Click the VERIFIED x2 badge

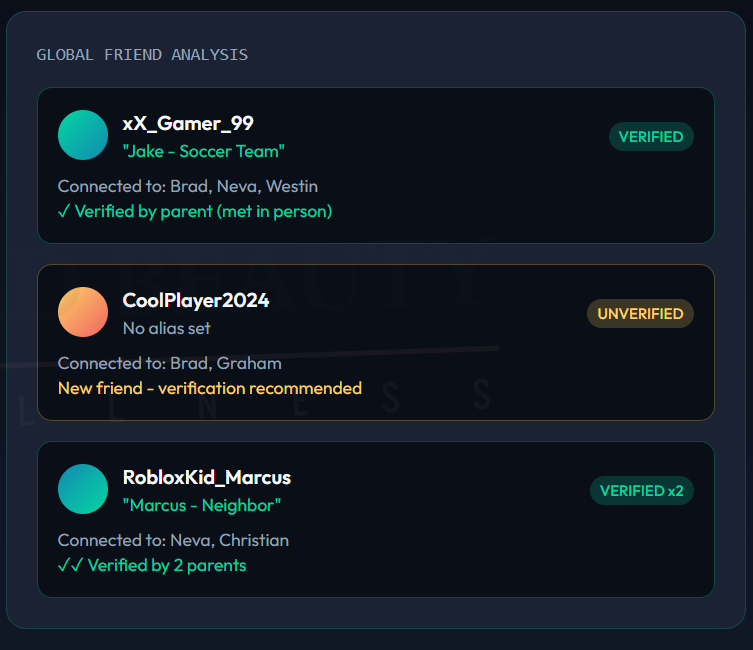pos(641,491)
